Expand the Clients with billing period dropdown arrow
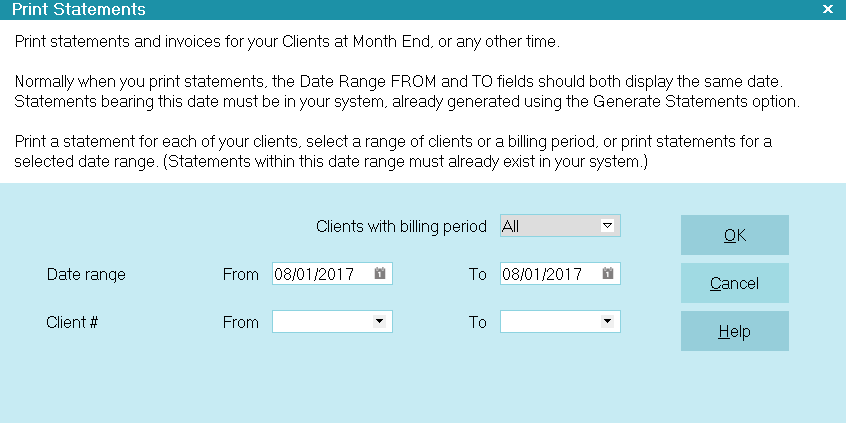 pyautogui.click(x=608, y=226)
